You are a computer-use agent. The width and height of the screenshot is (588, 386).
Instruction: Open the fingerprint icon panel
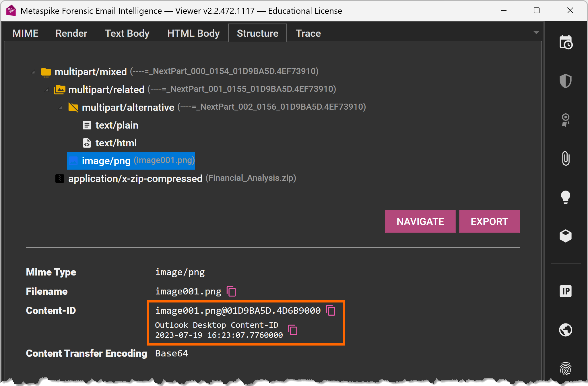click(x=566, y=368)
